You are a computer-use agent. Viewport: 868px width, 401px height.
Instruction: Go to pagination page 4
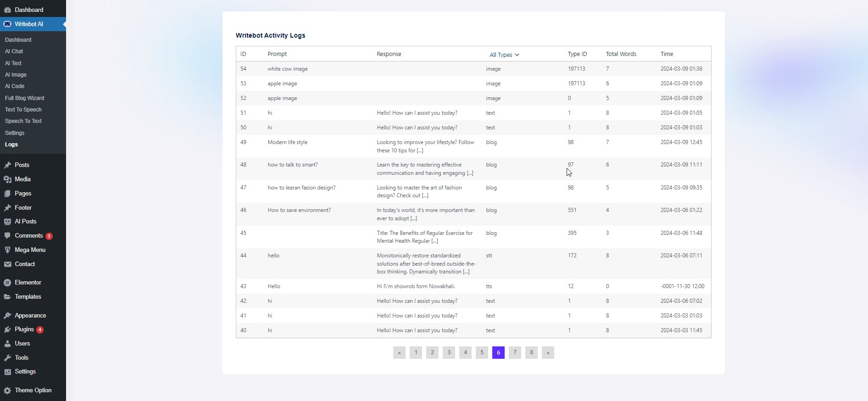point(465,352)
